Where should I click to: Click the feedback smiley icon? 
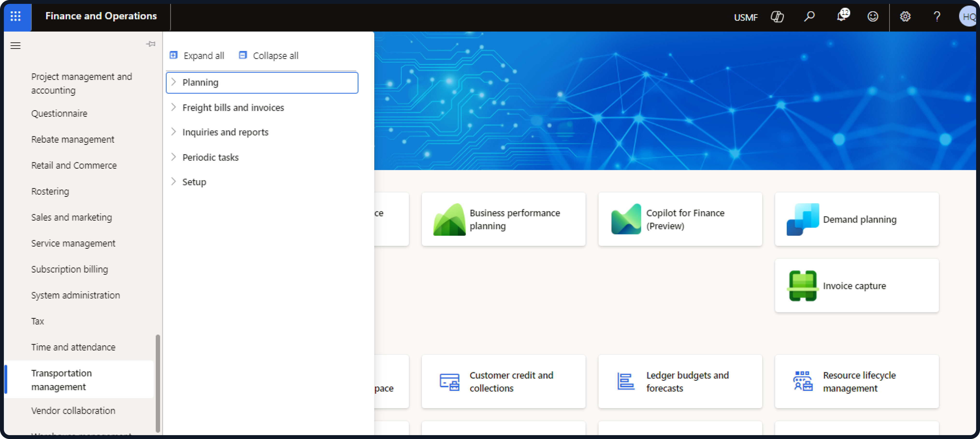click(873, 16)
